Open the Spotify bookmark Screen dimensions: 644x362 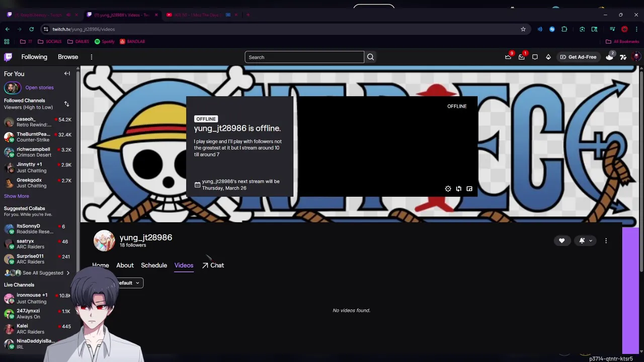point(105,41)
